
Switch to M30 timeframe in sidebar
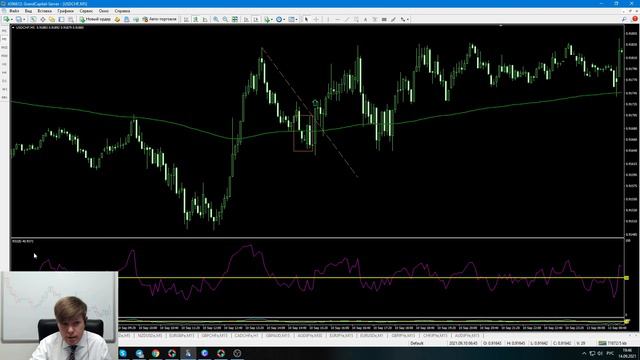pyautogui.click(x=4, y=56)
